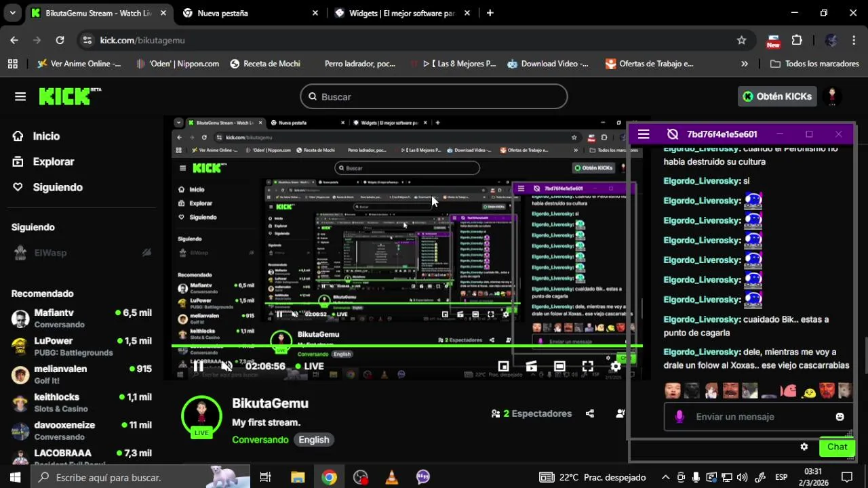
Task: Open the Siguiendo sidebar item with heart icon
Action: tap(47, 187)
